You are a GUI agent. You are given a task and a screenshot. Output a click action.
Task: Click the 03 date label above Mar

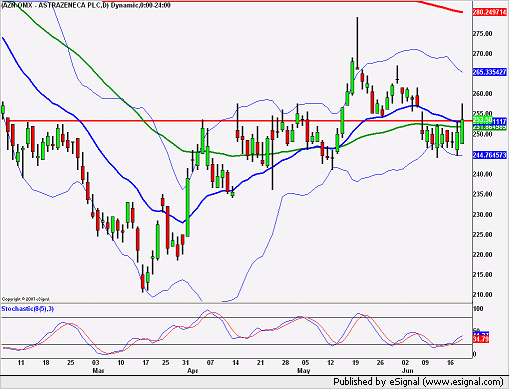point(96,363)
